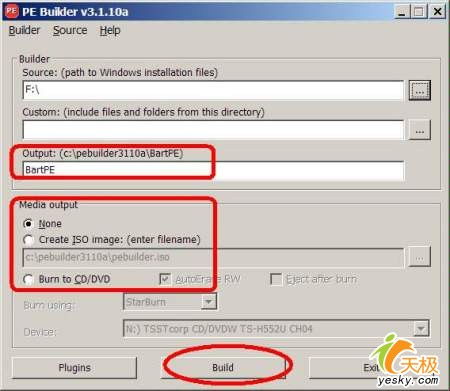Select the None media output option

click(29, 223)
